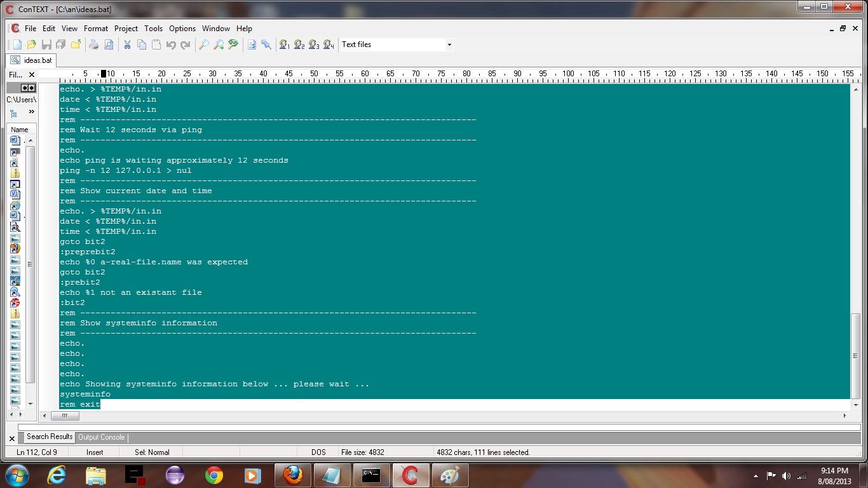Select the ideas.bat document tab
This screenshot has width=868, height=488.
pos(31,60)
